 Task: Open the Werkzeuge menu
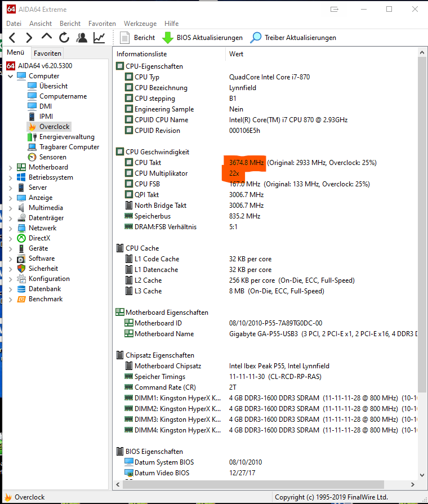(x=140, y=24)
